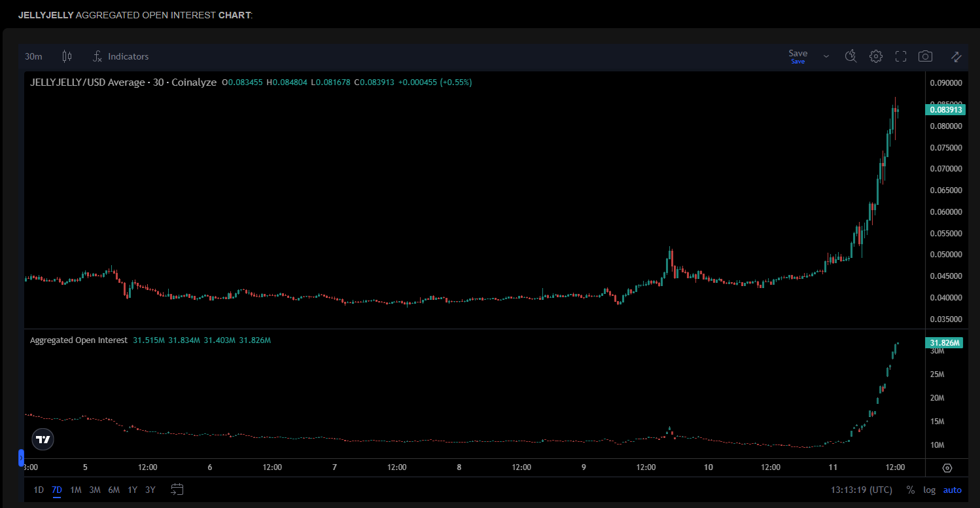980x508 pixels.
Task: Open the go-to-date calendar icon
Action: coord(177,488)
